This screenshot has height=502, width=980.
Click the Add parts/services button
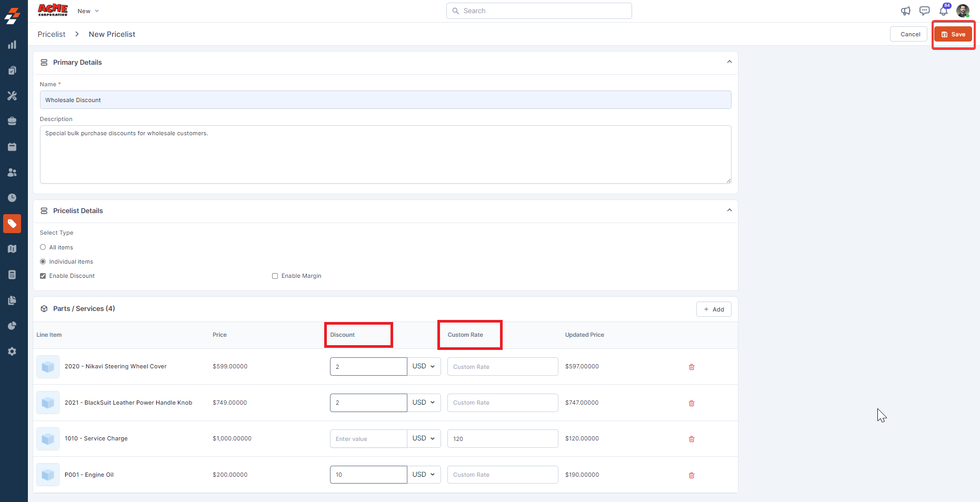click(714, 309)
